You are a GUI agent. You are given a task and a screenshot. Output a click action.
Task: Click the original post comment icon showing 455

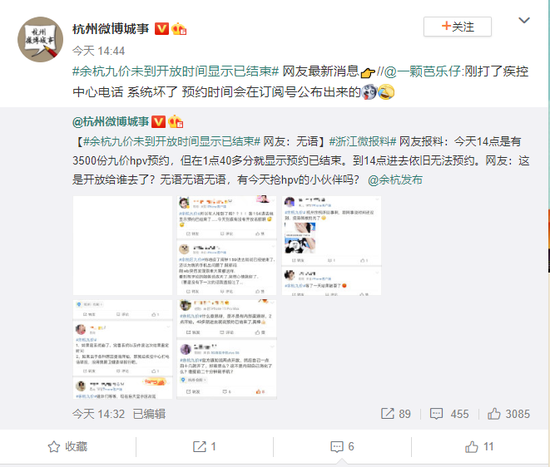coord(449,414)
